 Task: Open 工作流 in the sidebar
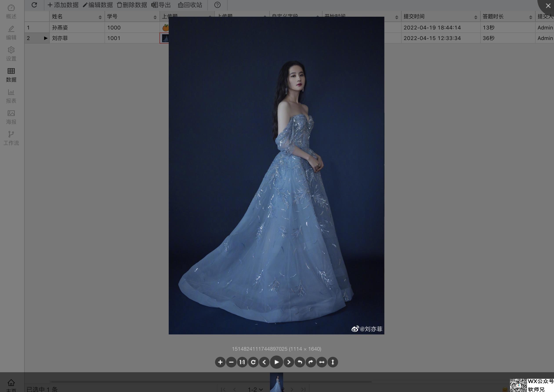[x=11, y=138]
